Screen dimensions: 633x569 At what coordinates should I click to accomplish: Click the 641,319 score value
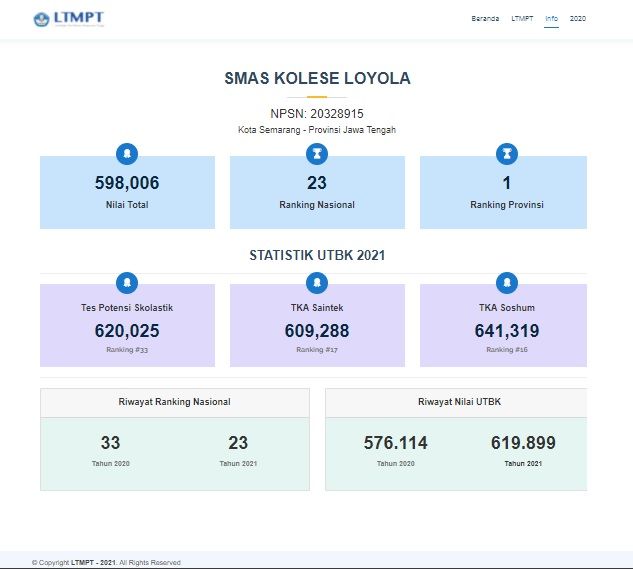pos(507,331)
